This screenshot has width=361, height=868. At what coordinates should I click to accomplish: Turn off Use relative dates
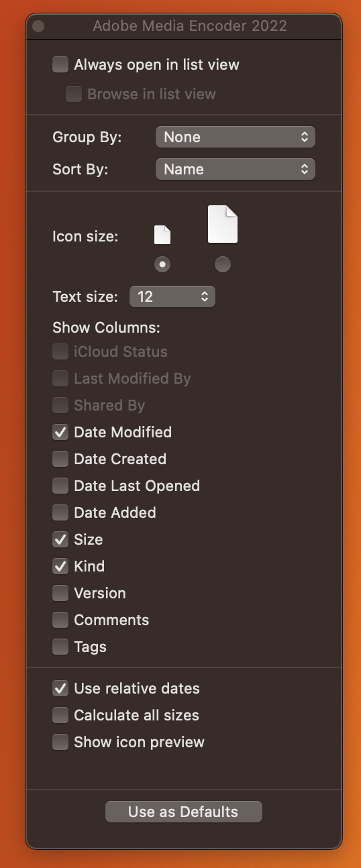coord(60,688)
